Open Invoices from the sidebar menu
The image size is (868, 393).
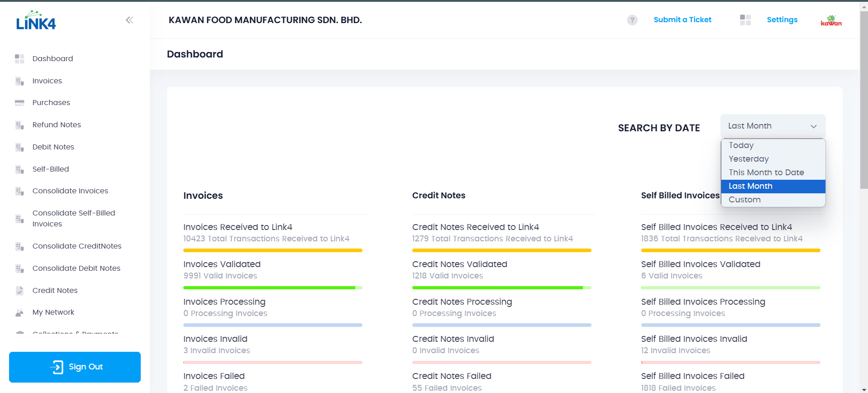pyautogui.click(x=47, y=81)
